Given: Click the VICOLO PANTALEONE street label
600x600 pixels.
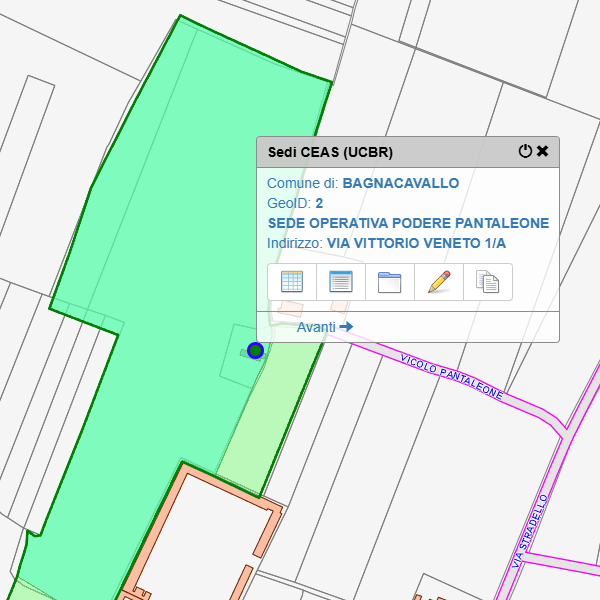Looking at the screenshot, I should coord(451,376).
